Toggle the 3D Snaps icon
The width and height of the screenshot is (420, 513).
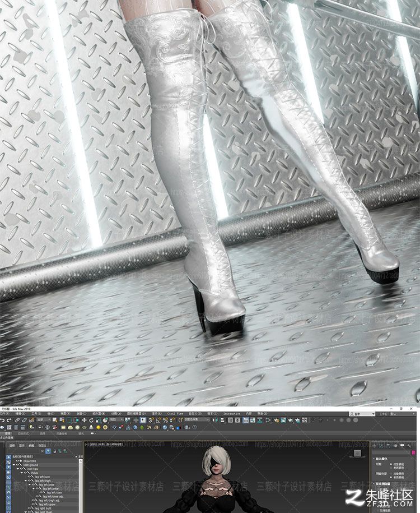click(151, 420)
